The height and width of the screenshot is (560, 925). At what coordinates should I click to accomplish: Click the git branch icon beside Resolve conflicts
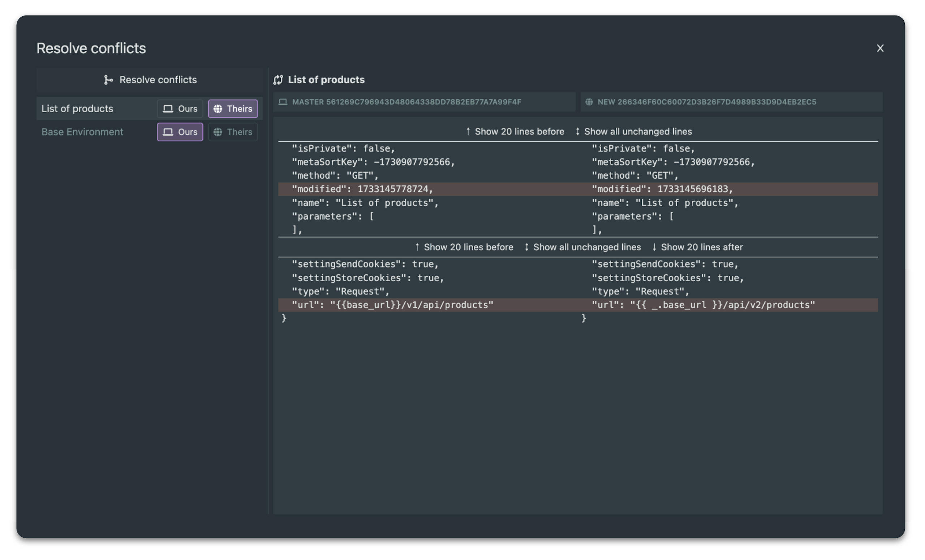pyautogui.click(x=108, y=80)
